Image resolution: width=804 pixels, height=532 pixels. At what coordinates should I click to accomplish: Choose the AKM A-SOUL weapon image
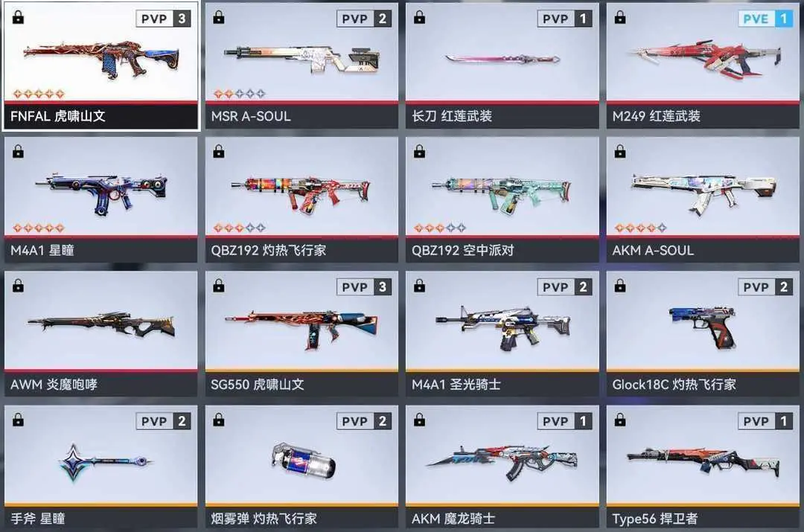[x=703, y=193]
